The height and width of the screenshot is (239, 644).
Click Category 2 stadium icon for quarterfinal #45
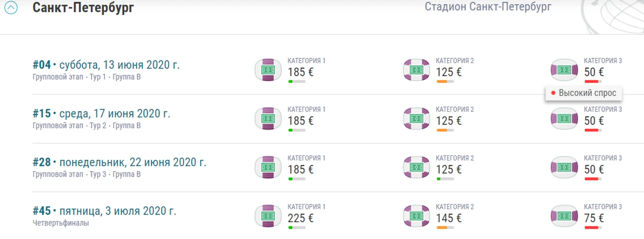pos(416,216)
